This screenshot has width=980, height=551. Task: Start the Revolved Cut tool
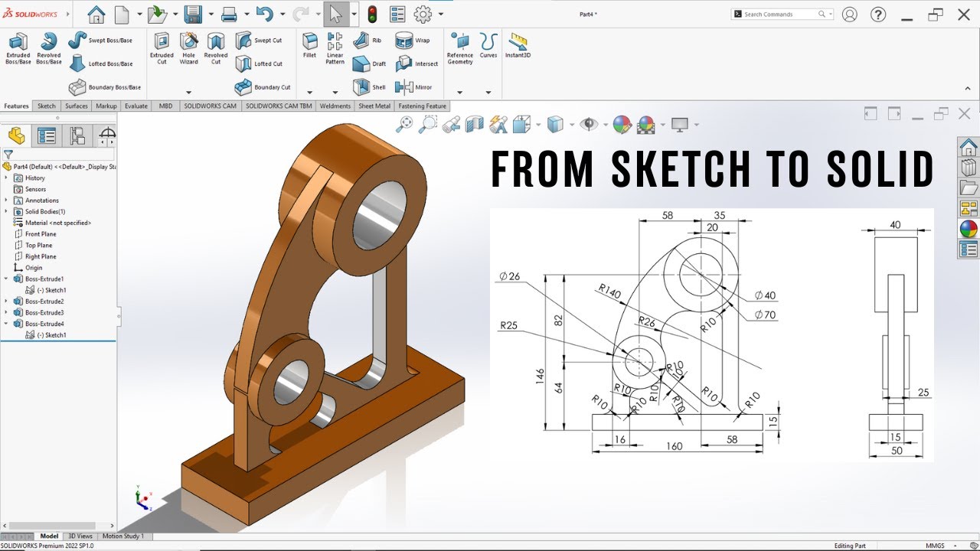tap(216, 48)
